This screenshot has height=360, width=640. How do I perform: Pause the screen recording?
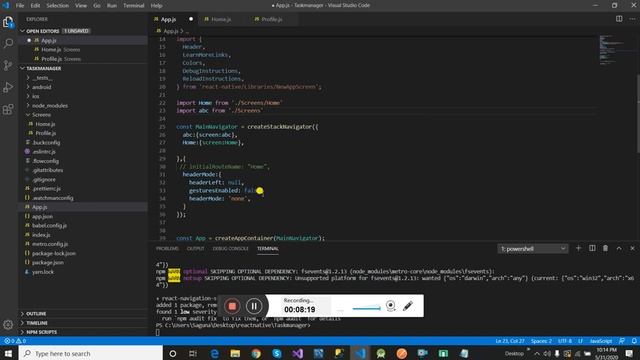coord(254,306)
